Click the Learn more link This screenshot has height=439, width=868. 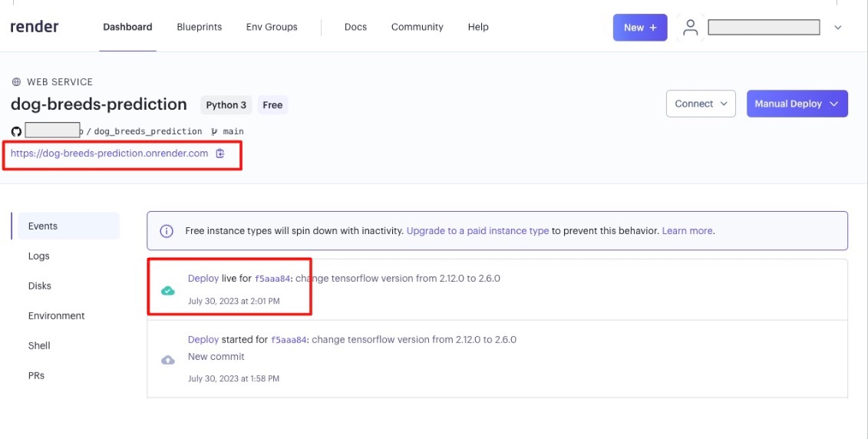click(x=687, y=231)
